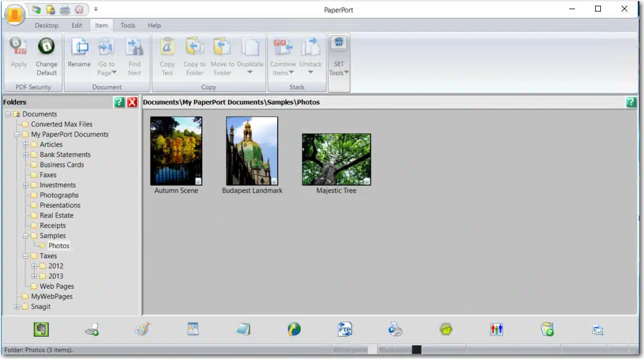
Task: Select the Presentations folder
Action: (x=60, y=205)
